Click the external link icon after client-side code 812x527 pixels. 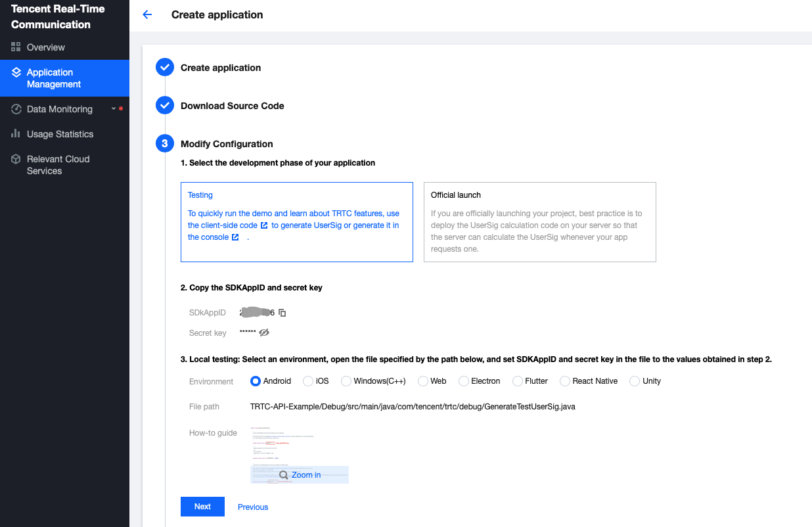[x=264, y=225]
